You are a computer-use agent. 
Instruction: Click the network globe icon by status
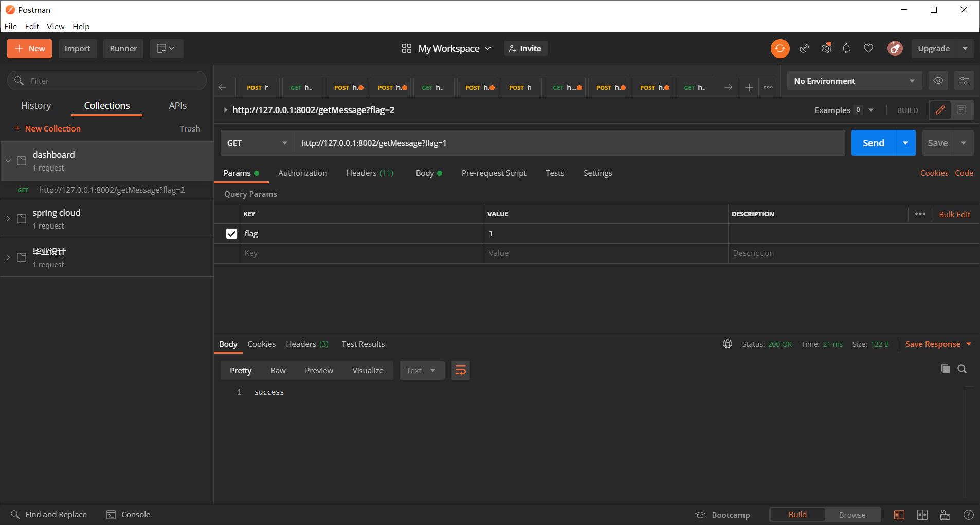point(728,344)
